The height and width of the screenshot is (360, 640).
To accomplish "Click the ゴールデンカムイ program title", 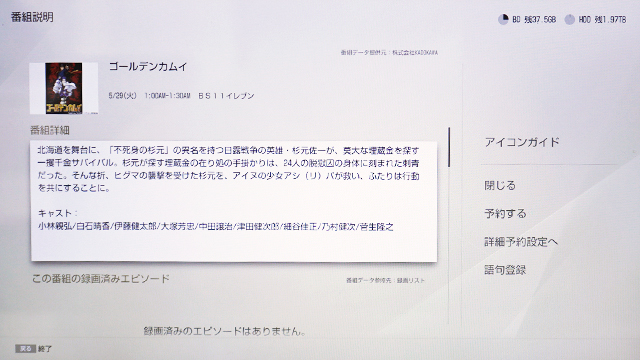I will pyautogui.click(x=148, y=67).
